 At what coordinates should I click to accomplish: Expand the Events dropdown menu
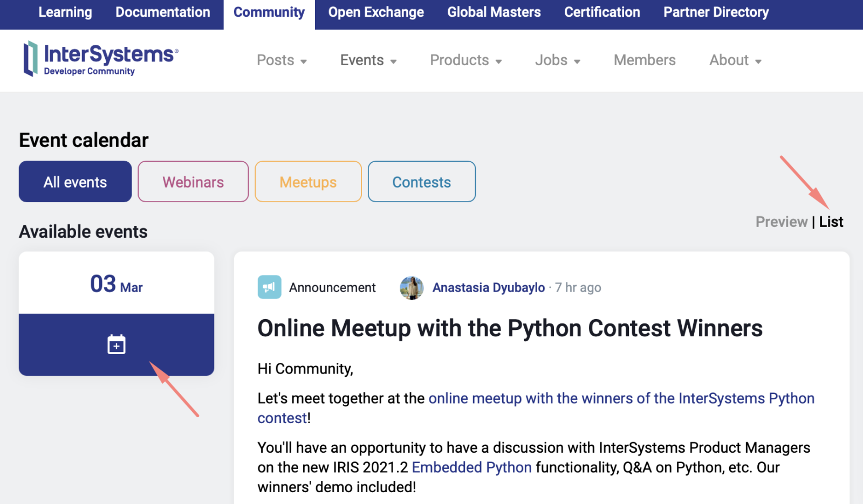pos(368,60)
